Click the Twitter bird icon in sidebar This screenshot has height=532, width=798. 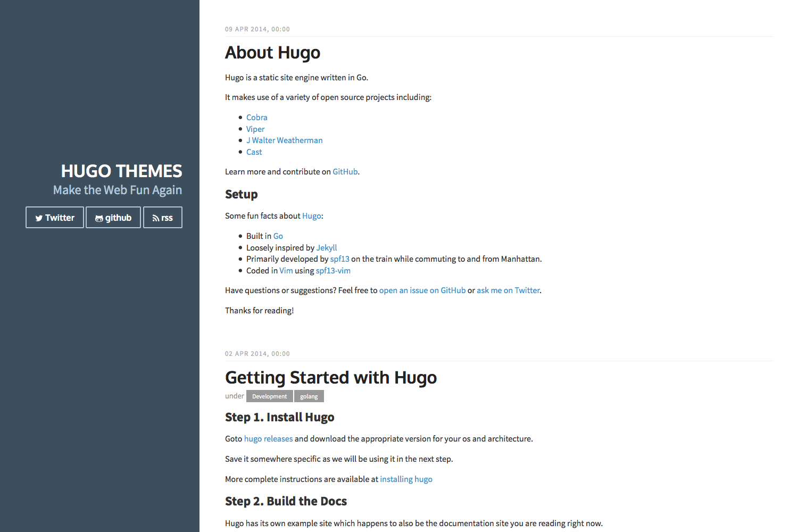(39, 218)
